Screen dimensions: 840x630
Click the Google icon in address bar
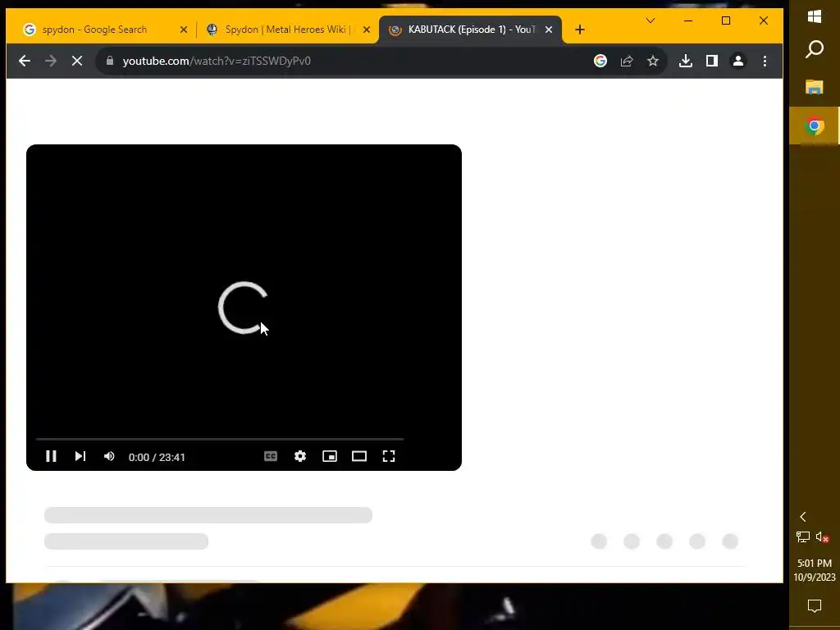tap(600, 61)
